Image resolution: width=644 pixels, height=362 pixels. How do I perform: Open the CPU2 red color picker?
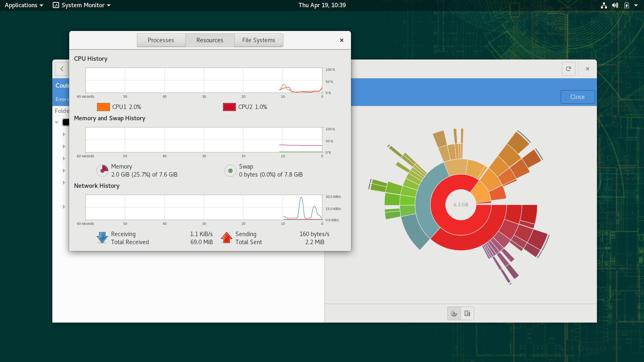229,107
